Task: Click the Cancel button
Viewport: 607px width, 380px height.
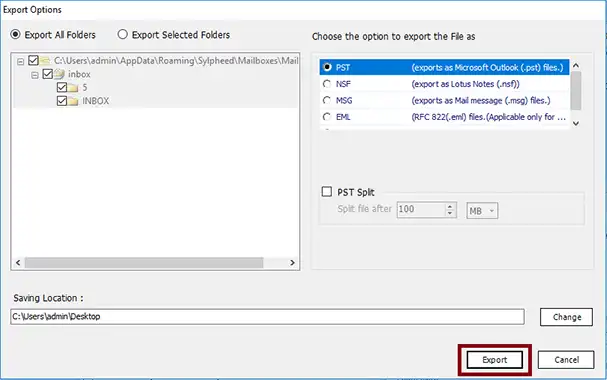Action: tap(566, 360)
